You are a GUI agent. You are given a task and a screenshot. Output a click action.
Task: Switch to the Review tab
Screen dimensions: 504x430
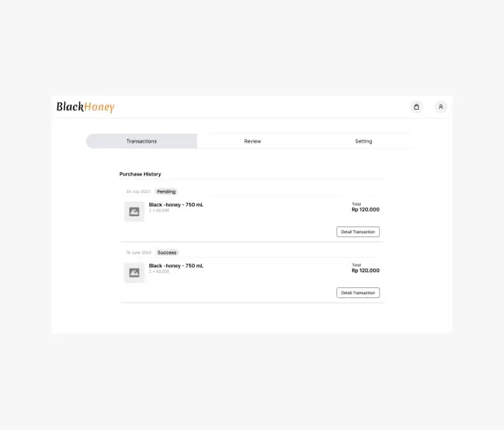click(x=252, y=141)
